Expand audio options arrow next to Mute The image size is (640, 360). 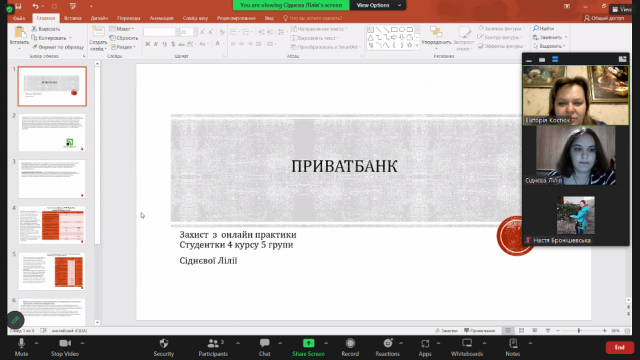[36, 343]
